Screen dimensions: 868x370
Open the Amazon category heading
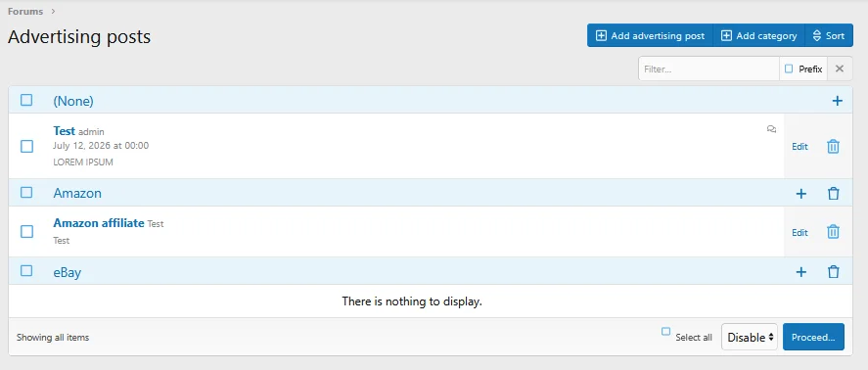(x=77, y=193)
